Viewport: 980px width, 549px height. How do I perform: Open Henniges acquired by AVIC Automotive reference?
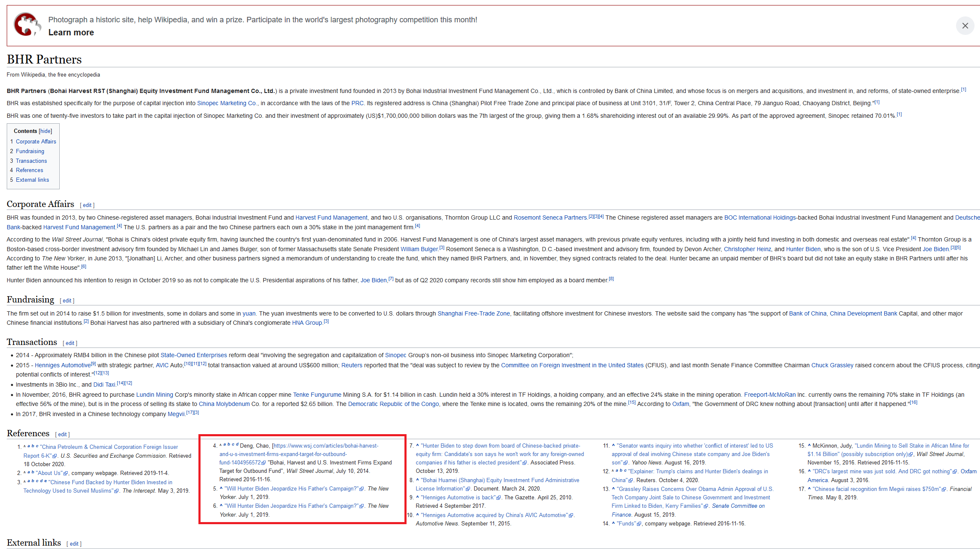pos(494,515)
